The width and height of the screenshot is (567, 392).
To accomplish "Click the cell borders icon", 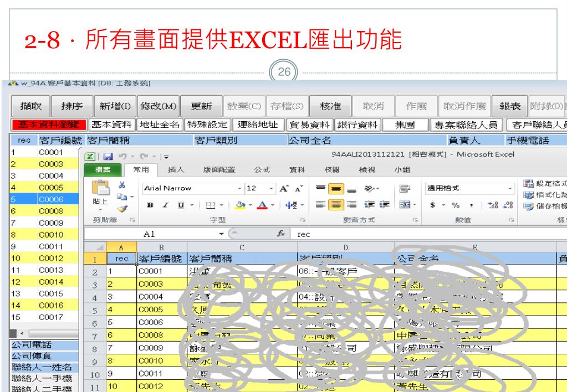I will click(211, 205).
